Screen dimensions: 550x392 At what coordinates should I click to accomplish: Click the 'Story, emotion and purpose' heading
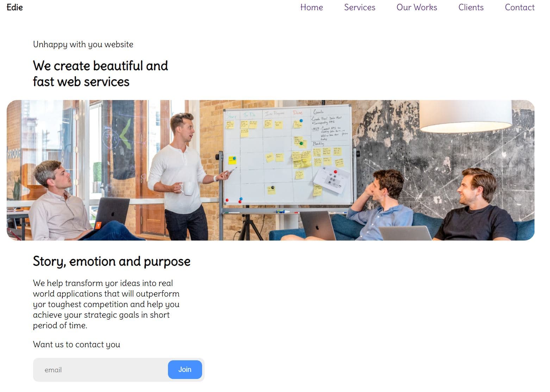(x=112, y=261)
